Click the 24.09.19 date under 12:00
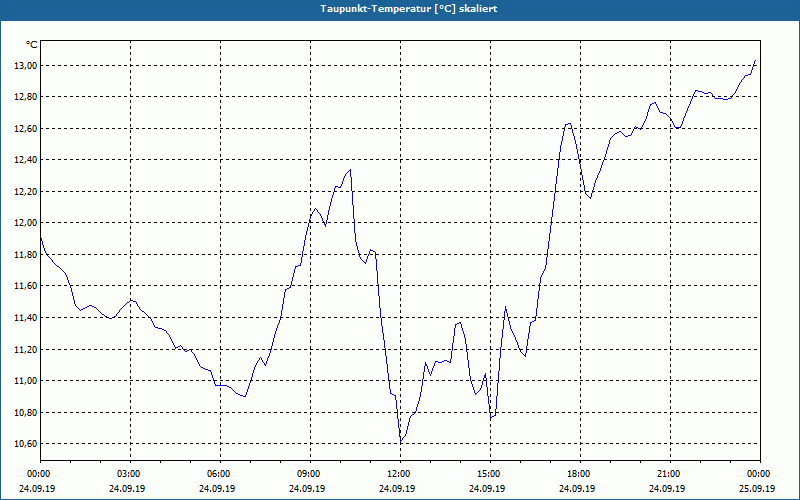Screen dimensions: 800x500 (397, 489)
